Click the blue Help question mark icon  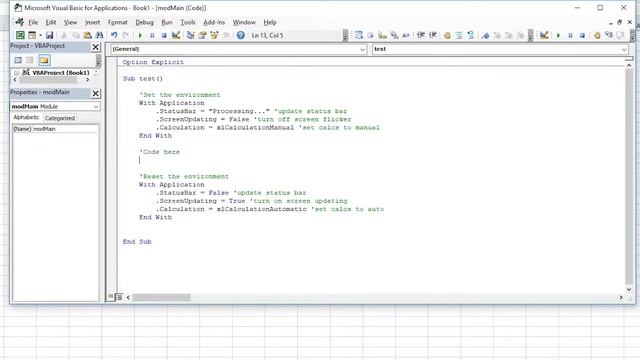(x=240, y=35)
